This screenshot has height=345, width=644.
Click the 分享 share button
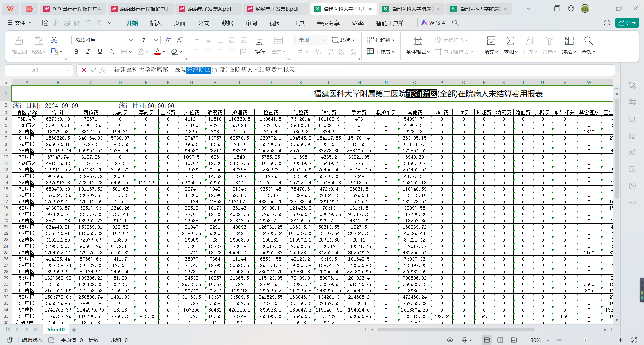[x=627, y=23]
